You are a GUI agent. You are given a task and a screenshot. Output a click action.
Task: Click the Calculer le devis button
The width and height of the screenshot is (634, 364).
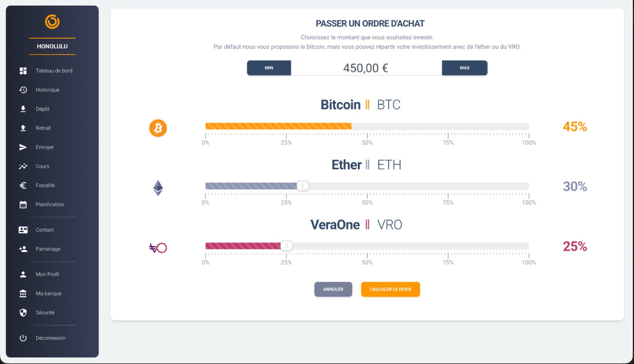click(x=390, y=289)
